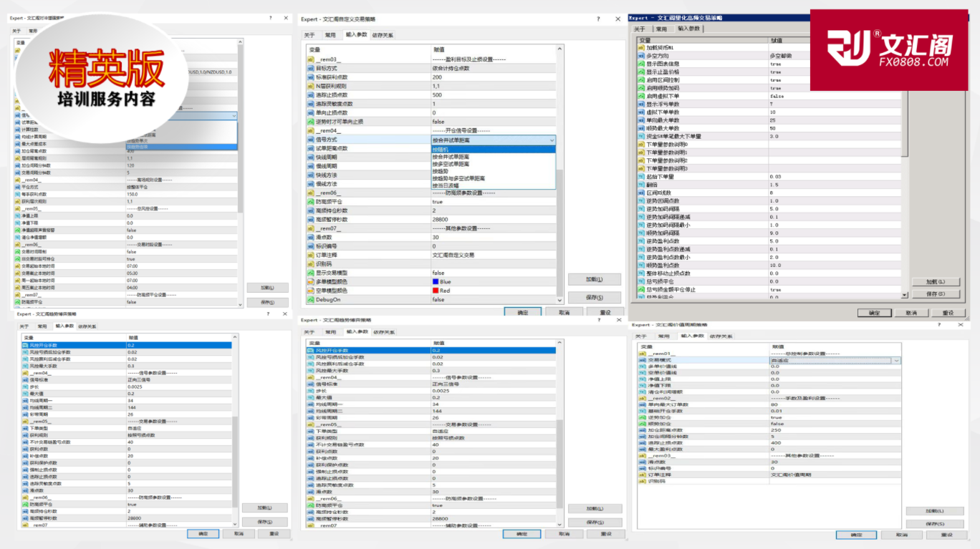Click the icon beside DebugOn row

[x=310, y=299]
